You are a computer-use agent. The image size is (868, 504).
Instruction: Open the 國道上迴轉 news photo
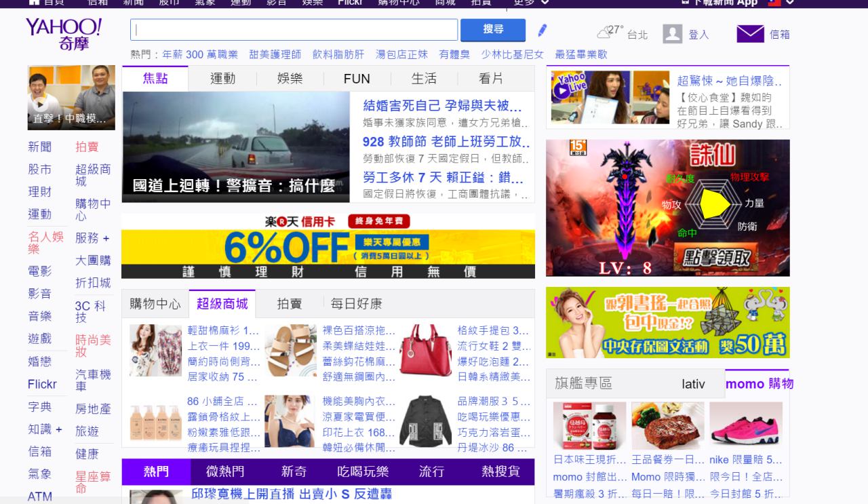pos(237,147)
